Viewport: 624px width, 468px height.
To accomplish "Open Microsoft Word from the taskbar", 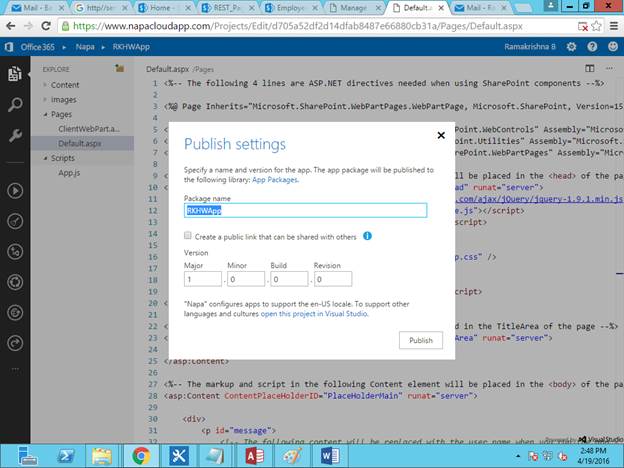I will click(330, 456).
